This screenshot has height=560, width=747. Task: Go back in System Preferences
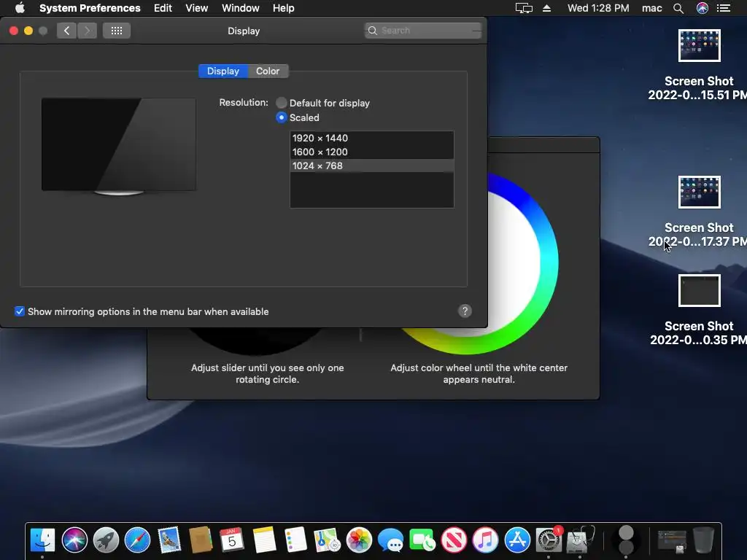tap(66, 31)
